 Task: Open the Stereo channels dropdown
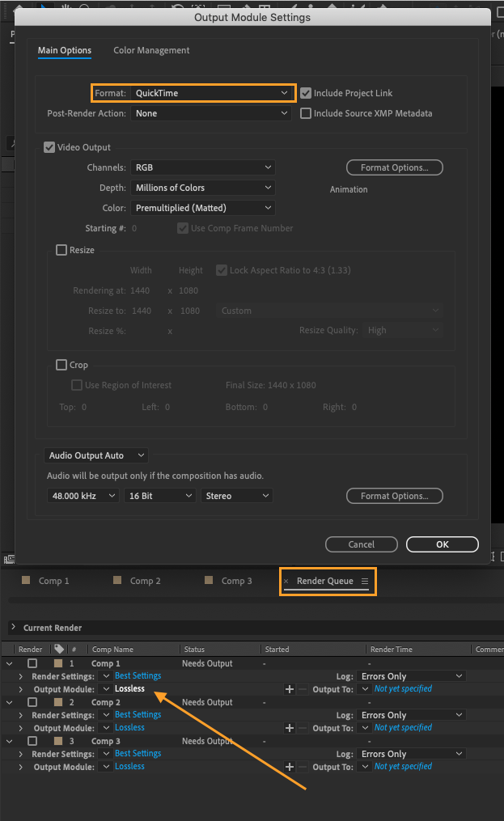point(237,496)
